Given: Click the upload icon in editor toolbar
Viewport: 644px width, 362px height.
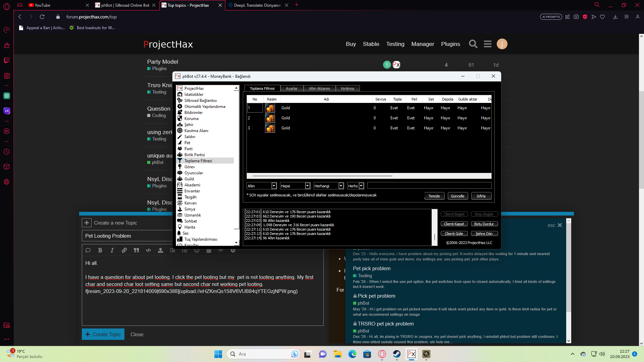Looking at the screenshot, I should [160, 250].
